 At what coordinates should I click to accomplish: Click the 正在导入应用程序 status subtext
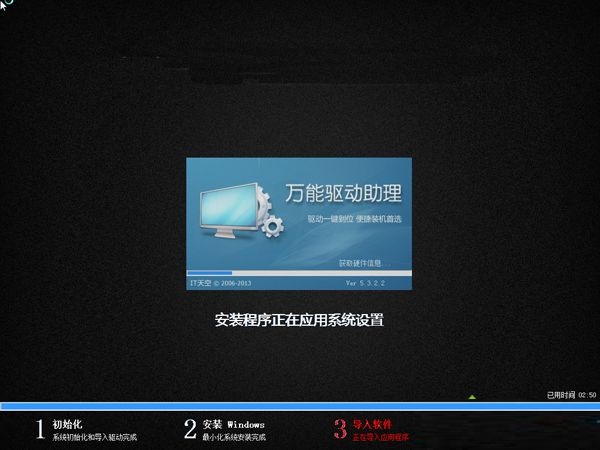tap(381, 437)
